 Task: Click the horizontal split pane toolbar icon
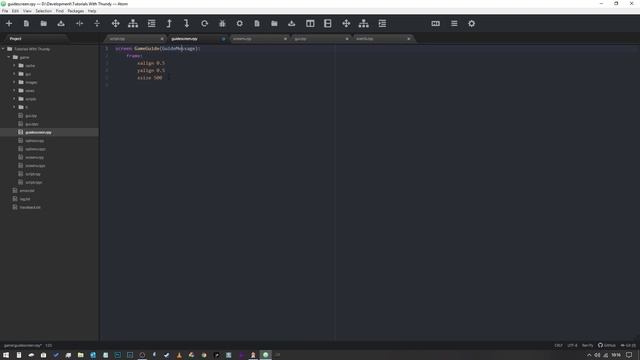[x=79, y=24]
